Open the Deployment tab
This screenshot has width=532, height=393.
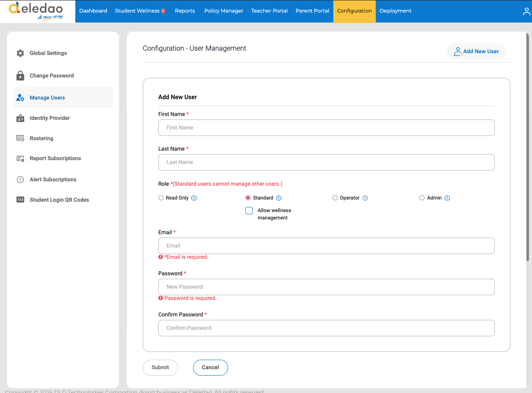pyautogui.click(x=396, y=11)
